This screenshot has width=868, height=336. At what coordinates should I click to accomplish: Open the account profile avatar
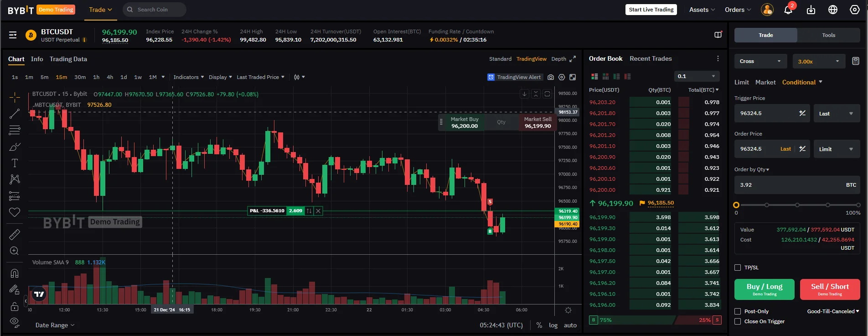[767, 10]
